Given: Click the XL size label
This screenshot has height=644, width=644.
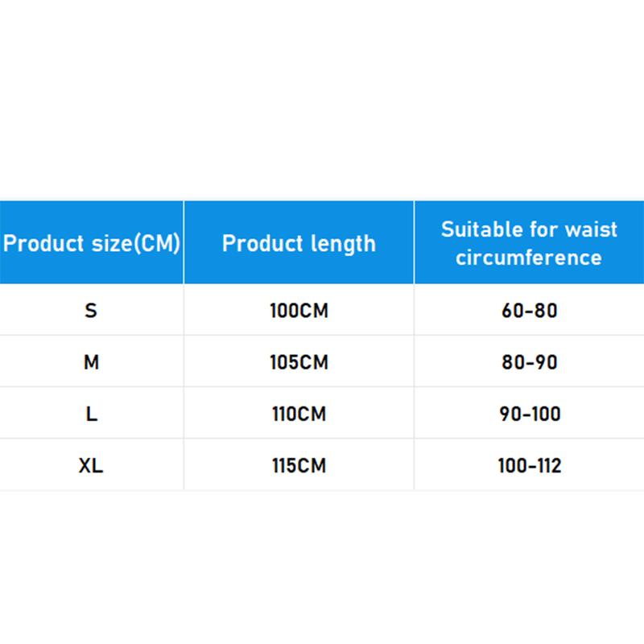Looking at the screenshot, I should (x=91, y=465).
